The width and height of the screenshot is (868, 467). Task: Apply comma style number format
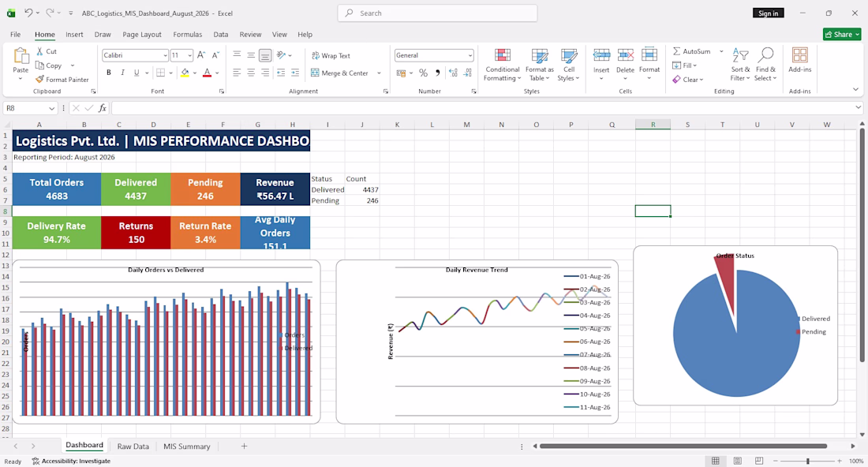(x=437, y=73)
